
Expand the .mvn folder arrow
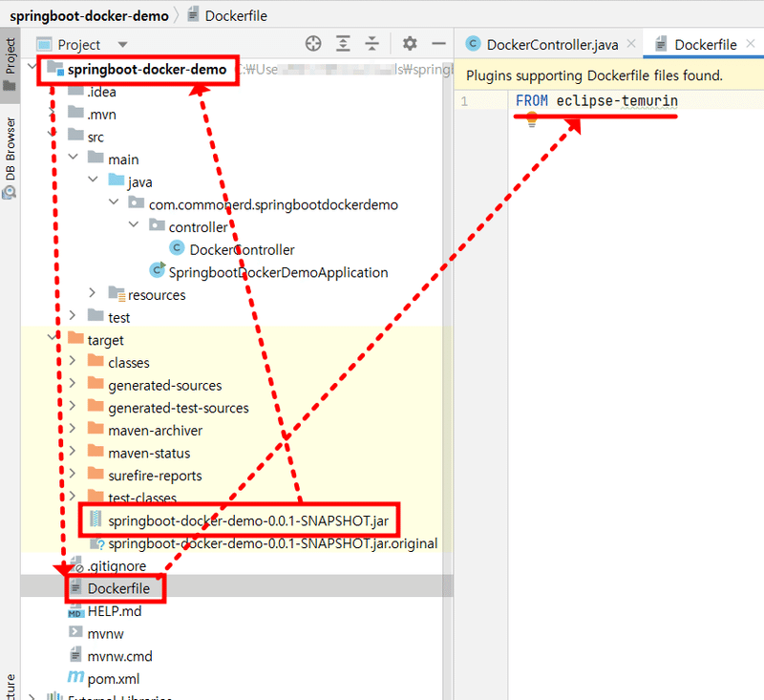53,112
